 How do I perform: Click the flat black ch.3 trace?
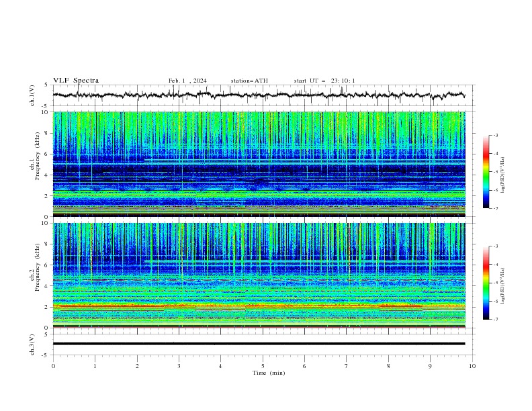pyautogui.click(x=259, y=344)
